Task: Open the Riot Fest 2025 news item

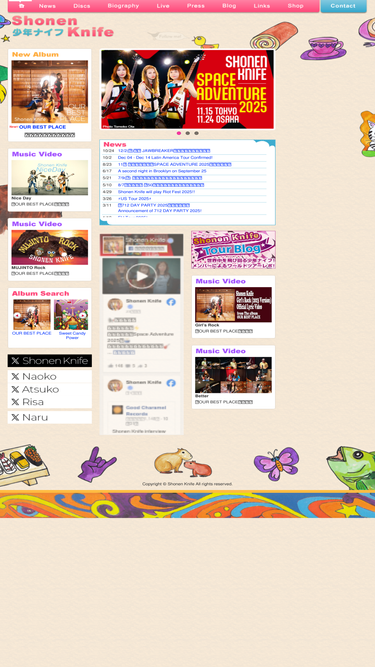Action: point(156,192)
